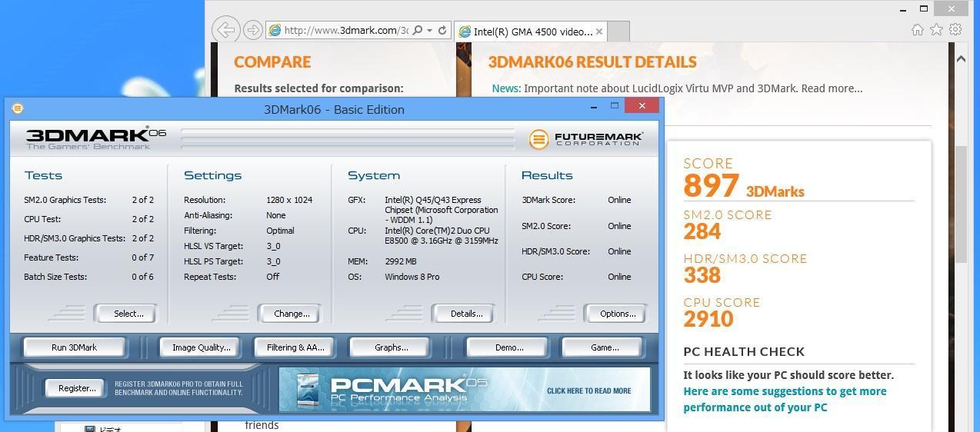
Task: Click Resolution value 1280 x 1024
Action: pyautogui.click(x=289, y=200)
